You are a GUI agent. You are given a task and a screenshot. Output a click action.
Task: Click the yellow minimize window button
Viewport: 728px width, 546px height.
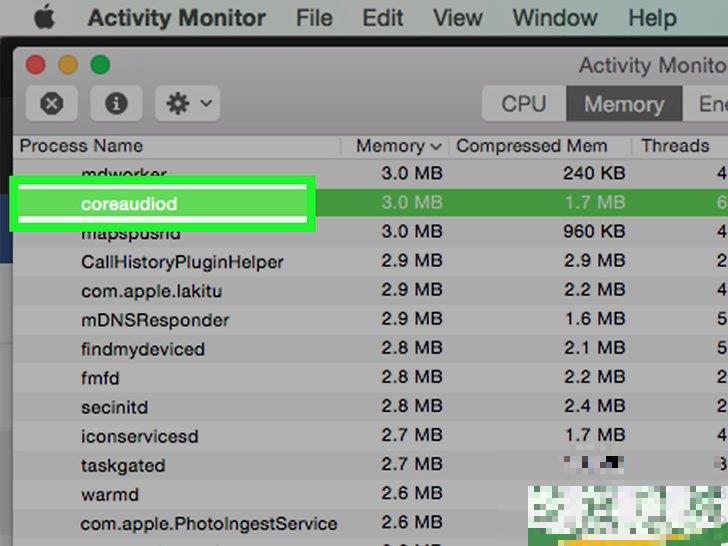click(68, 65)
